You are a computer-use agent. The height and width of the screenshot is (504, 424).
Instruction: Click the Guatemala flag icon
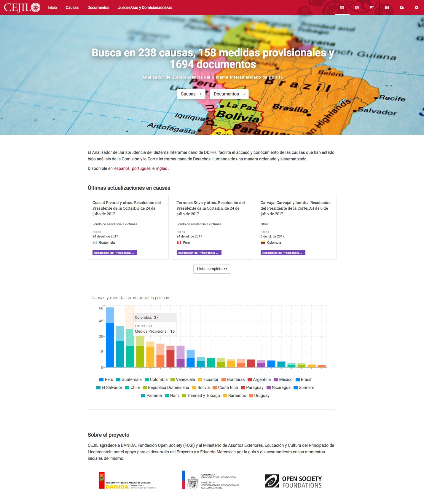click(95, 243)
